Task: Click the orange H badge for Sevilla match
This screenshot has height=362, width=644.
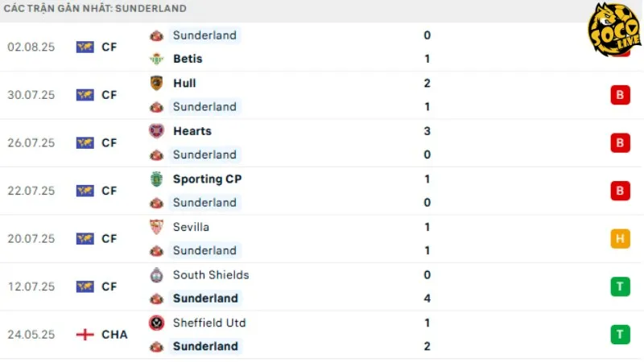Action: (x=620, y=239)
